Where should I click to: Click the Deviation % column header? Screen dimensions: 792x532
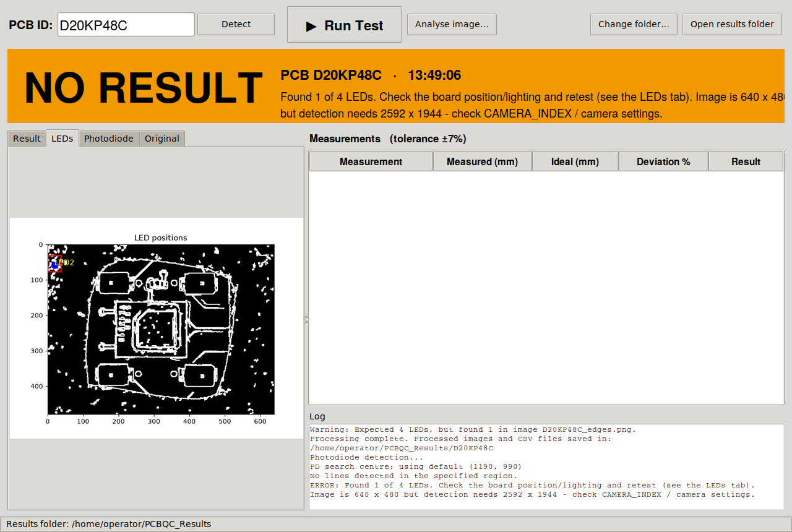663,161
